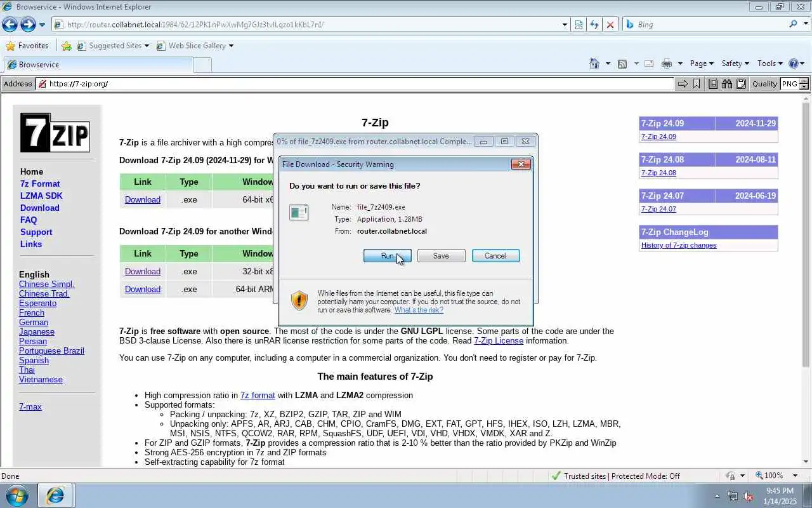Open the Favorites star button
Image resolution: width=812 pixels, height=508 pixels.
tap(27, 46)
